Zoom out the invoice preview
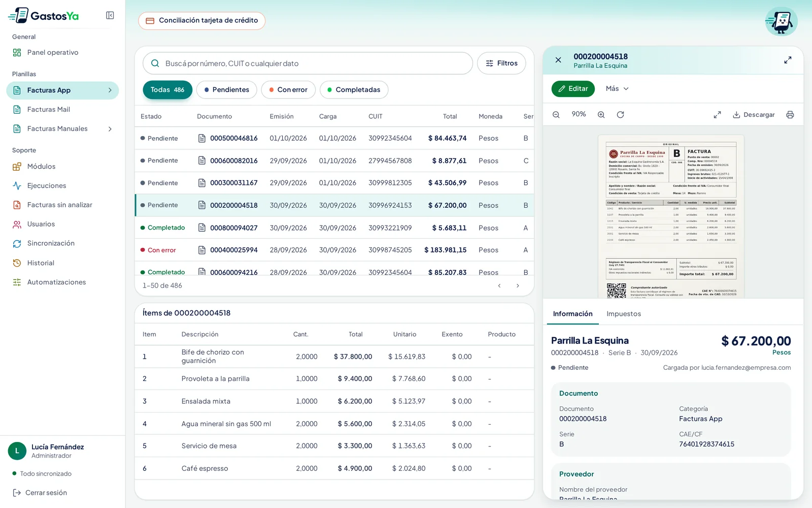The image size is (812, 508). click(556, 115)
